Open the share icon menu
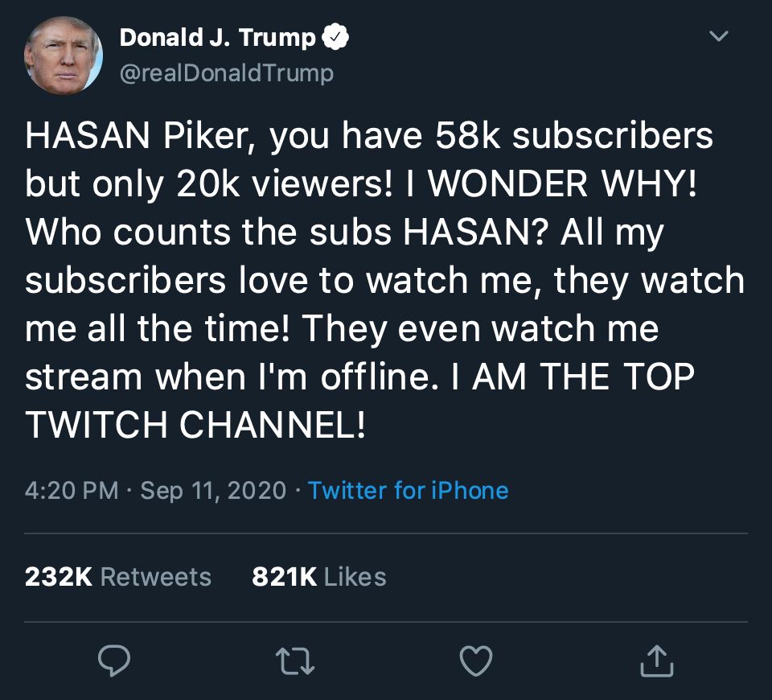 (x=655, y=661)
